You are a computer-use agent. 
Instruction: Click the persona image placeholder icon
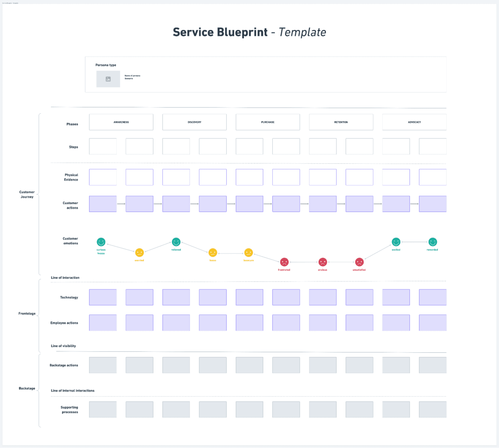tap(108, 79)
